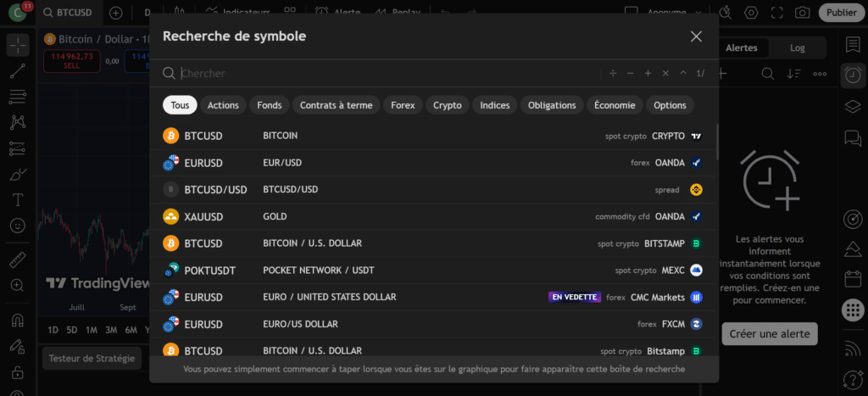Choose EURUSD EUR/USD from OANDA
868x396 pixels.
click(433, 163)
